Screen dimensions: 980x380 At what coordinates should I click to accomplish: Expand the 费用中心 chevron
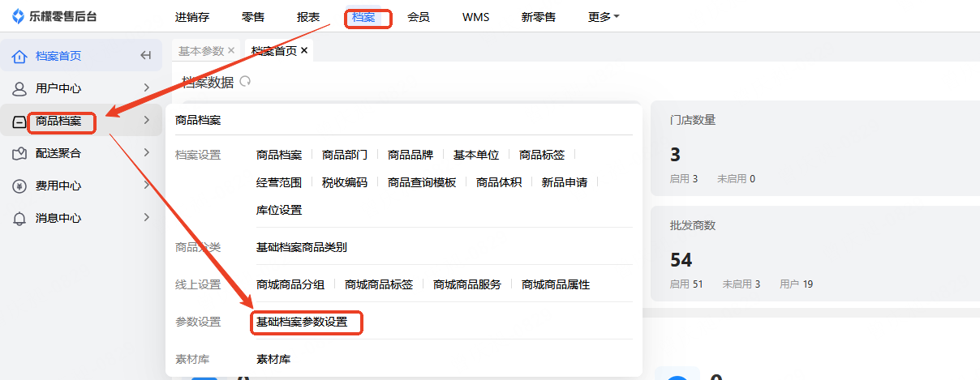147,185
